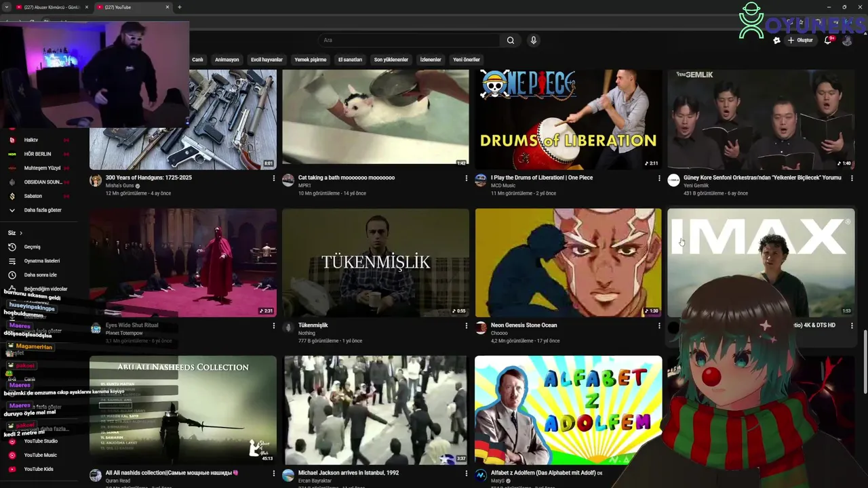Open Daha sonra izle in sidebar
Image resolution: width=868 pixels, height=488 pixels.
point(41,275)
